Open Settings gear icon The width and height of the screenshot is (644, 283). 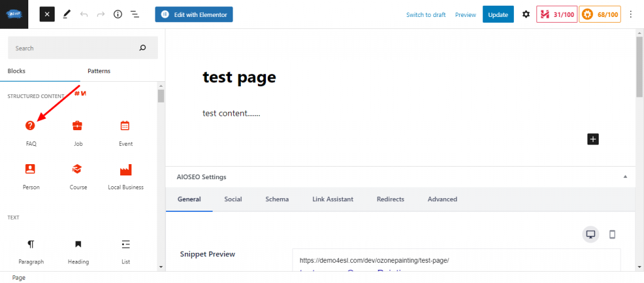point(526,14)
